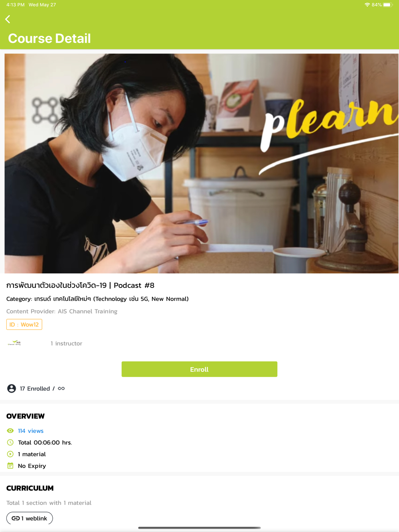The image size is (399, 532).
Task: Open the course cover image
Action: click(201, 164)
